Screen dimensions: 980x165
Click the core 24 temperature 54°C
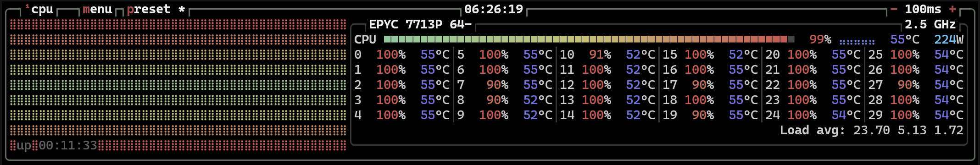846,115
